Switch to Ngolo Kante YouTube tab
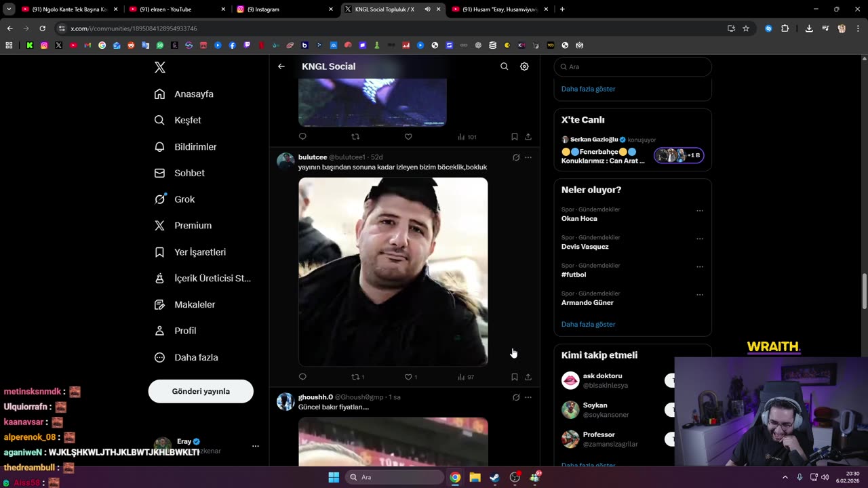This screenshot has width=868, height=488. coord(68,9)
